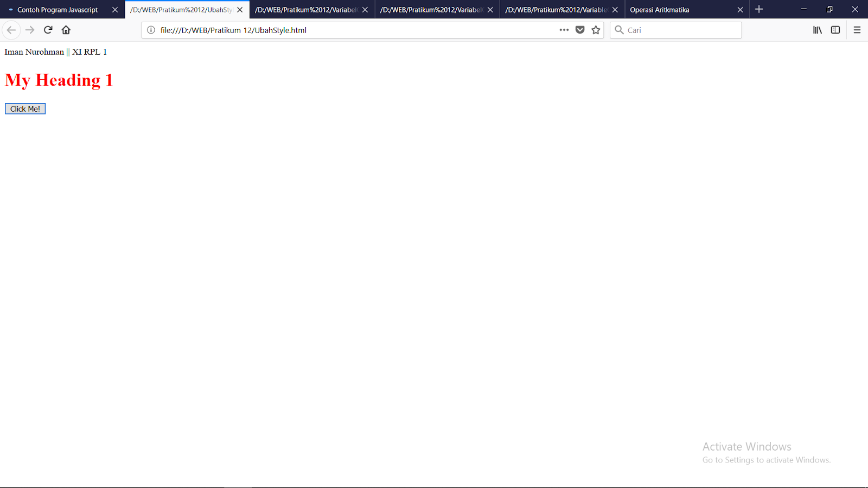Image resolution: width=868 pixels, height=488 pixels.
Task: Click the Reload page icon
Action: click(48, 30)
